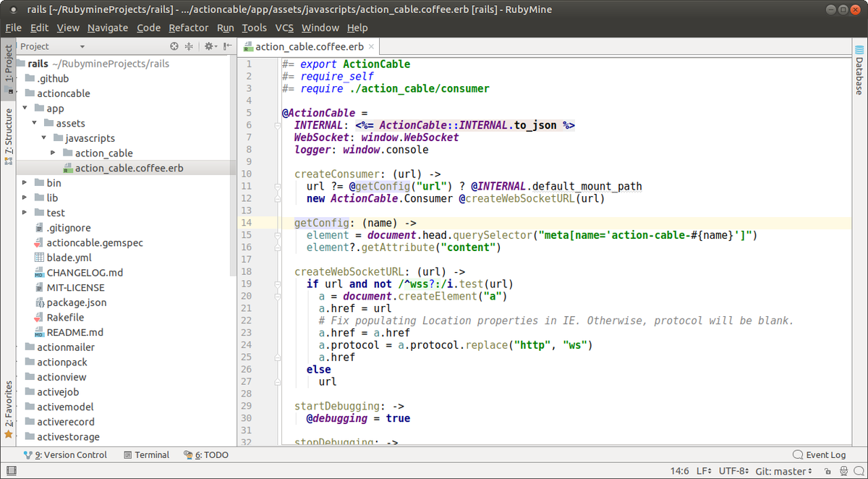This screenshot has width=868, height=479.
Task: Open the UTF-8 encoding dropdown
Action: [734, 471]
